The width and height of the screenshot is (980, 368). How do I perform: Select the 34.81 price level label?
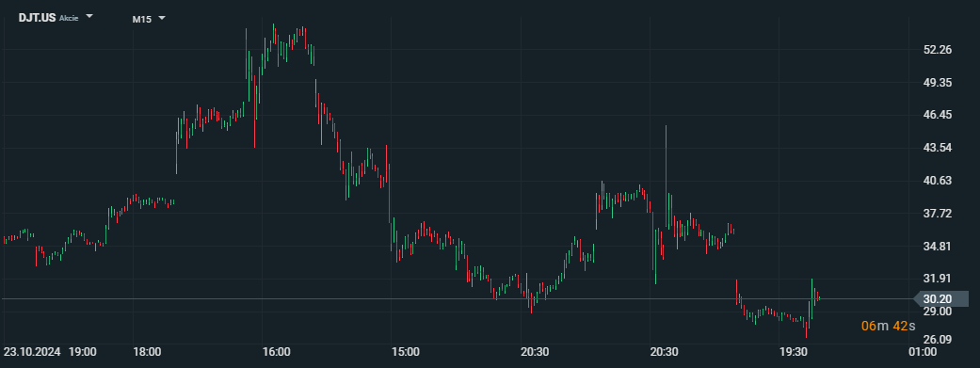click(937, 247)
